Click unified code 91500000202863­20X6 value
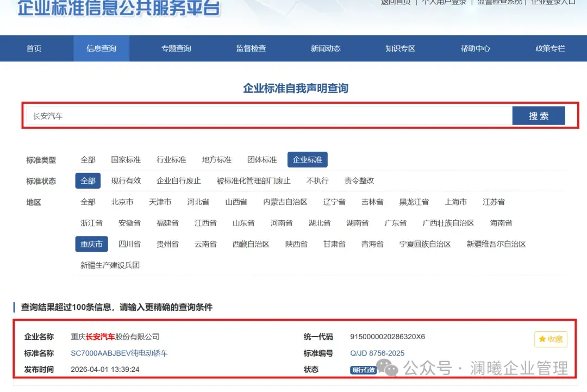587x392 pixels. point(388,337)
